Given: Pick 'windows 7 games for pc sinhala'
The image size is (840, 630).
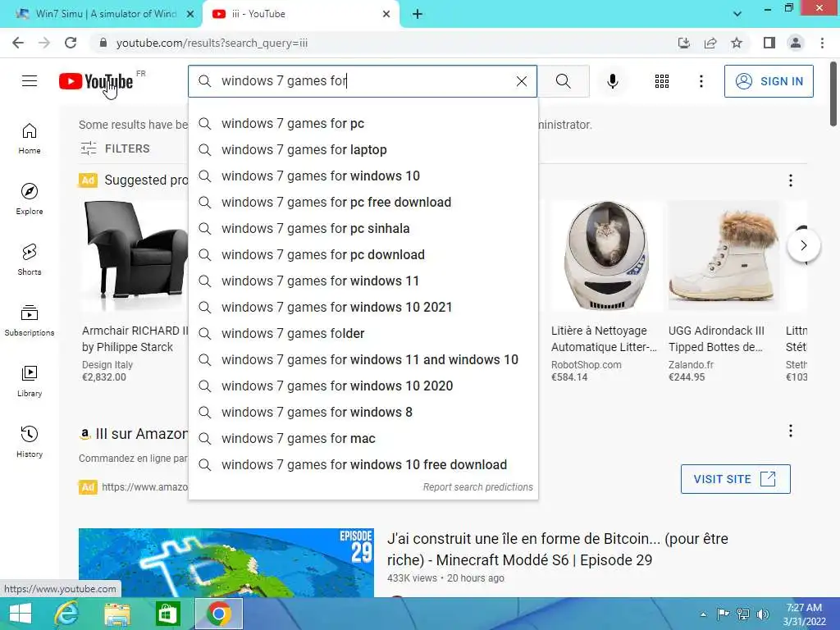Looking at the screenshot, I should tap(363, 229).
